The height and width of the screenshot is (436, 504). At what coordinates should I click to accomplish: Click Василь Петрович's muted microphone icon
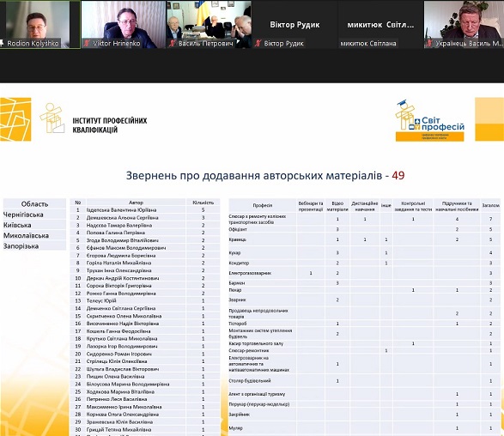pyautogui.click(x=173, y=44)
